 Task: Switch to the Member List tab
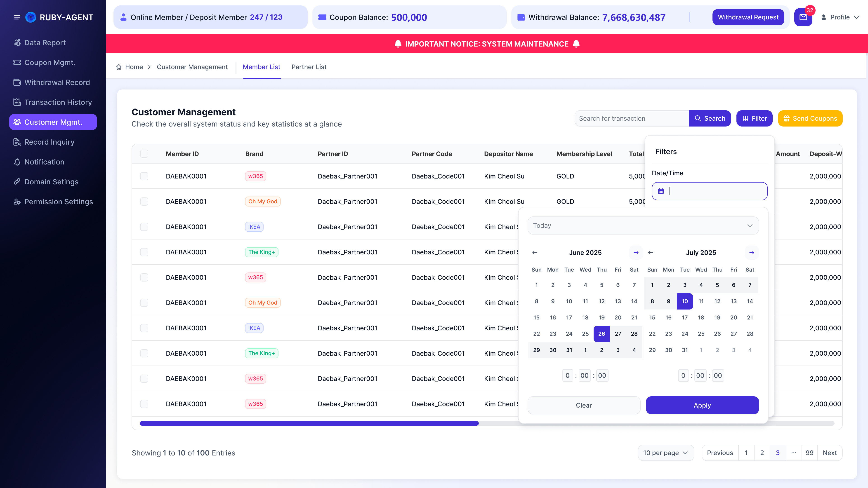point(262,67)
